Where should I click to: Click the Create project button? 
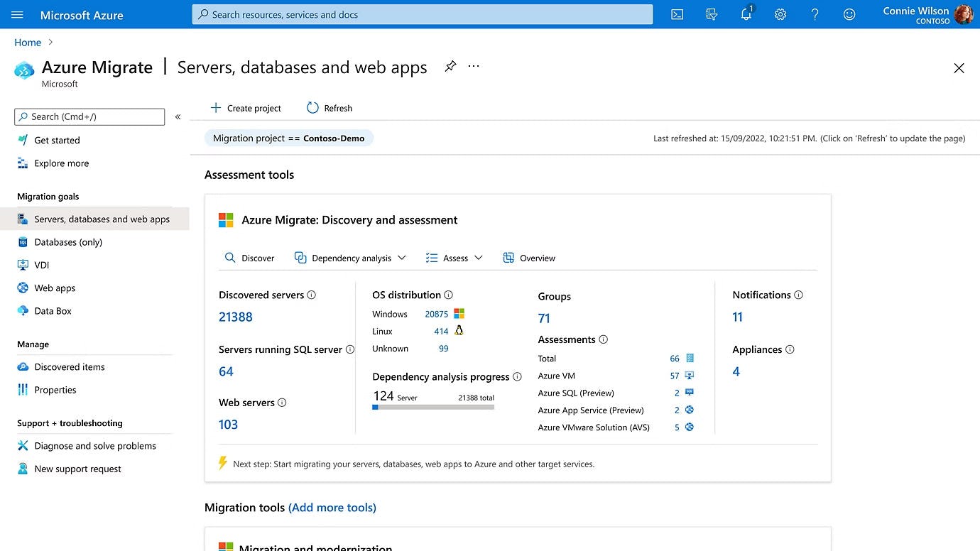pos(246,108)
